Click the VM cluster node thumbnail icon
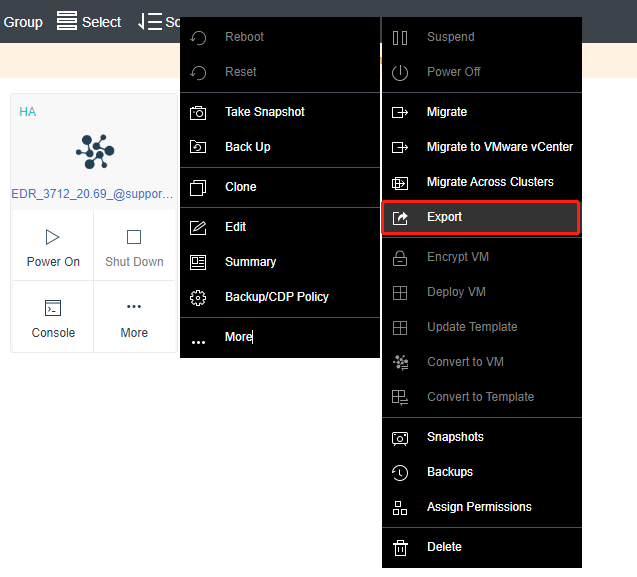 [95, 150]
